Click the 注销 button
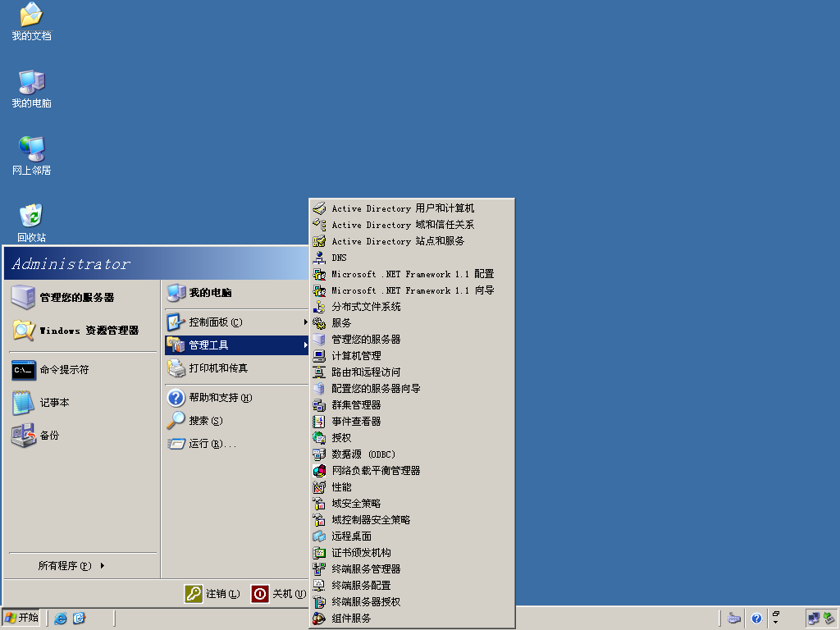This screenshot has height=630, width=840. (212, 594)
